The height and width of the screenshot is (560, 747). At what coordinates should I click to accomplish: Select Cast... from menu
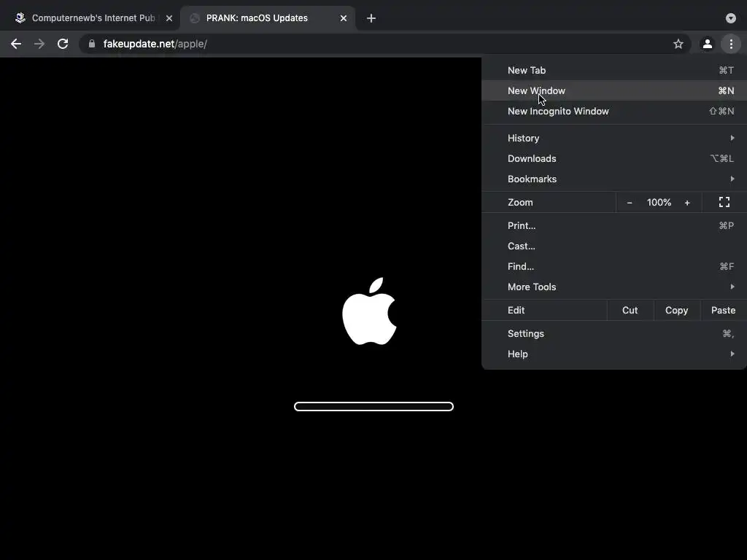[614, 246]
